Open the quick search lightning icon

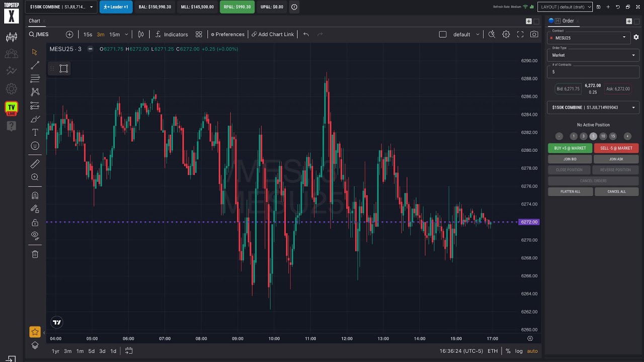(x=492, y=34)
